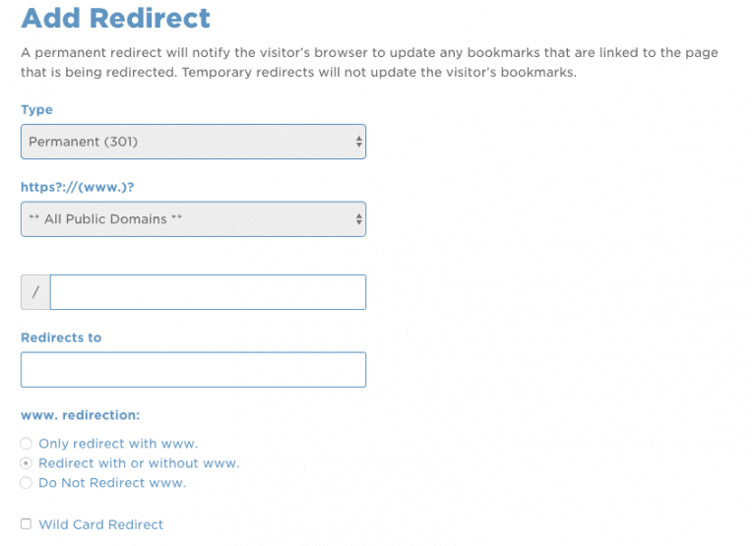The image size is (756, 546).
Task: Click the Only redirect with www. label
Action: point(118,444)
